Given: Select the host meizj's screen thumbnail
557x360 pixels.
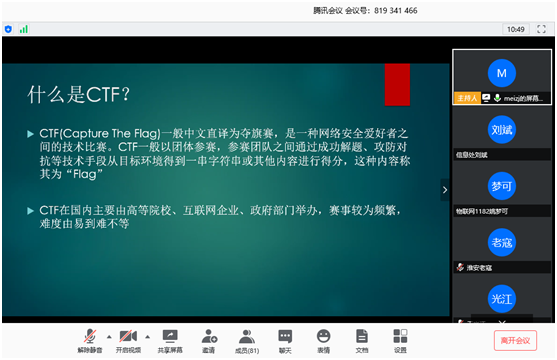Looking at the screenshot, I should [x=502, y=77].
